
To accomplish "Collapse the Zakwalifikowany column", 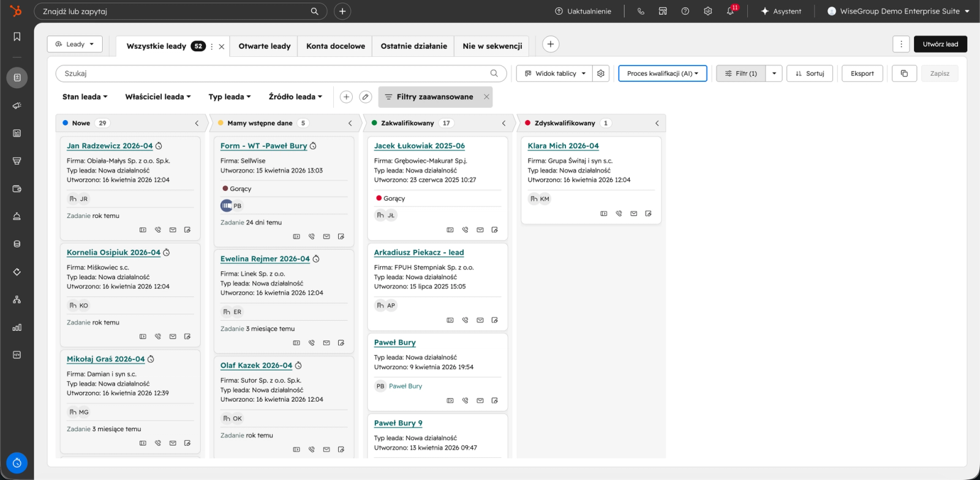I will coord(504,123).
